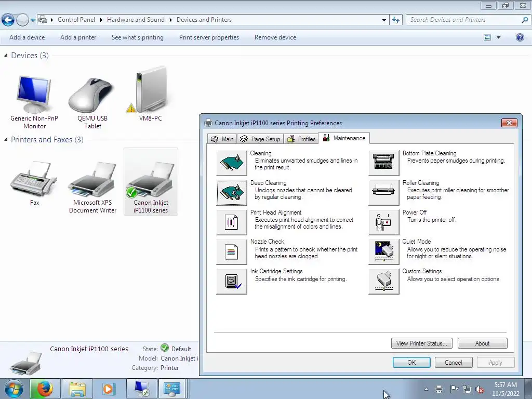532x399 pixels.
Task: Run the Cleaning maintenance icon
Action: (x=232, y=163)
